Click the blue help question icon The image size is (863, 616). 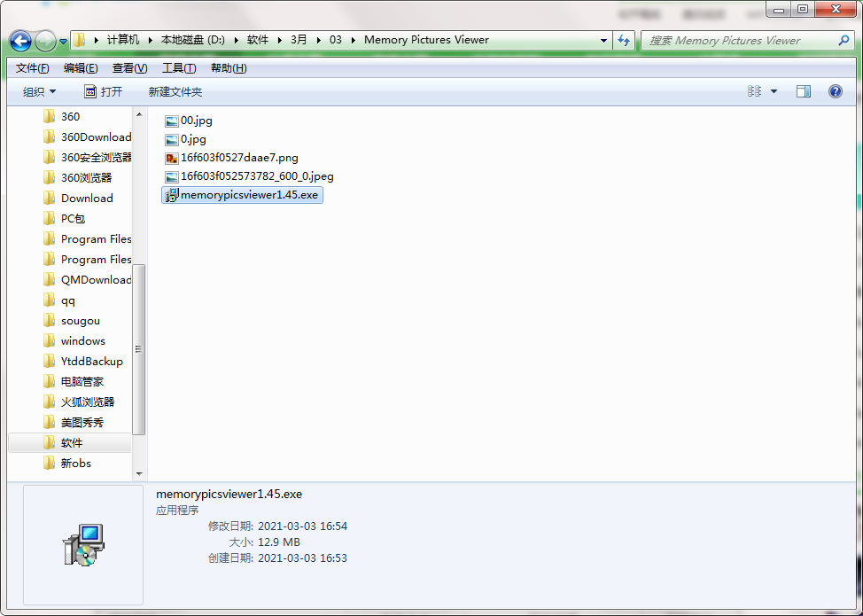pos(835,91)
